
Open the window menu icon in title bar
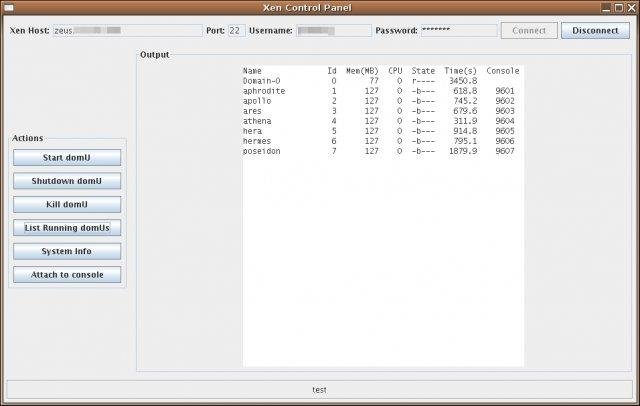[x=8, y=7]
